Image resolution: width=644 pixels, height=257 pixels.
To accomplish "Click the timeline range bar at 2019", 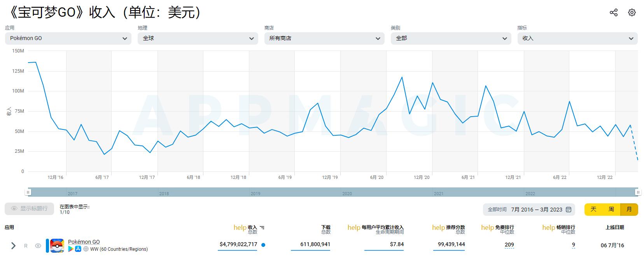I will pos(255,193).
